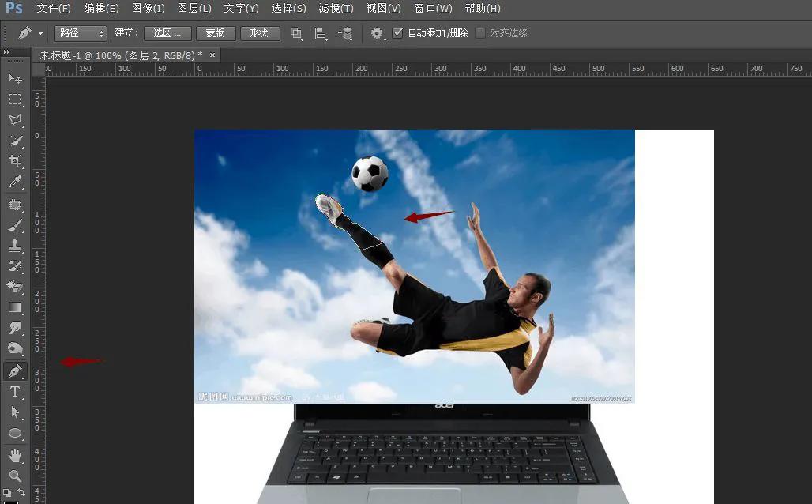Viewport: 812px width, 504px height.
Task: Select the Gradient tool
Action: [15, 307]
